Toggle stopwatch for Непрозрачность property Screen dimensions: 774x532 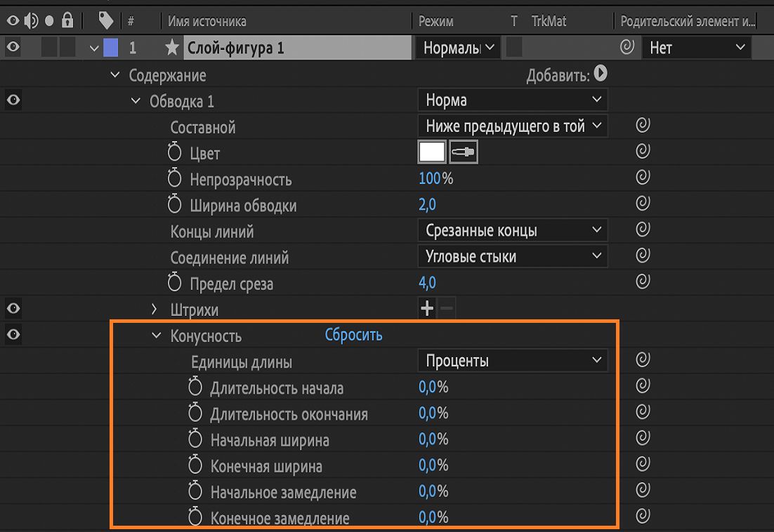(175, 179)
